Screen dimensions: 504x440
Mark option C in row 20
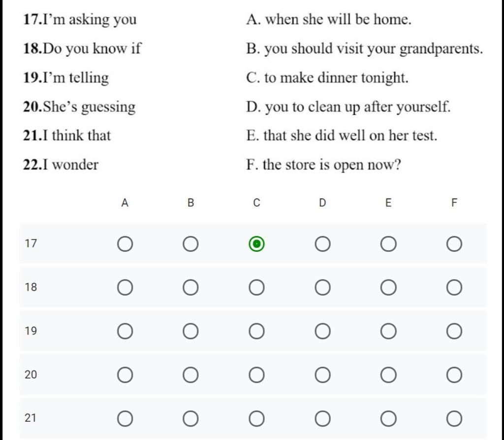click(x=256, y=375)
